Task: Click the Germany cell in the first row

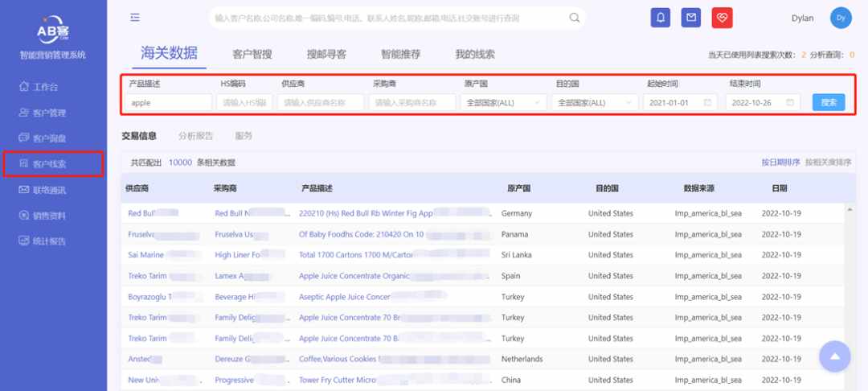Action: click(517, 213)
